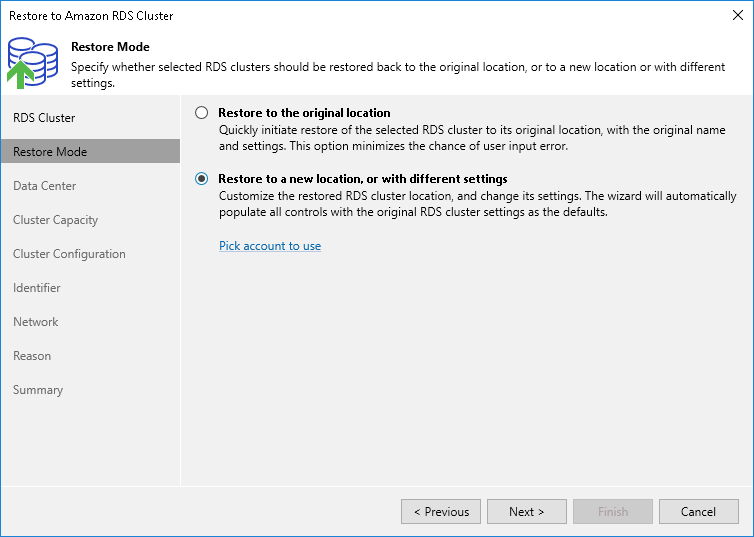Cancel the restore wizard
Viewport: 754px width, 537px height.
coord(699,512)
